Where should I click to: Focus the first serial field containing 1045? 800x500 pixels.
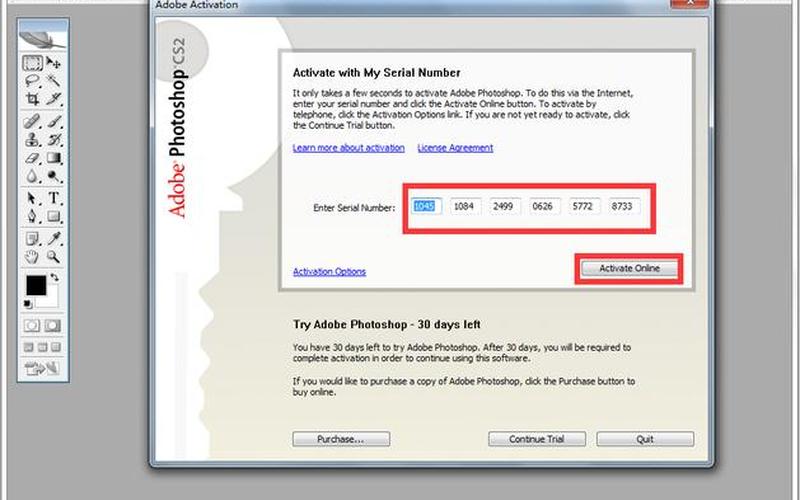[x=426, y=206]
